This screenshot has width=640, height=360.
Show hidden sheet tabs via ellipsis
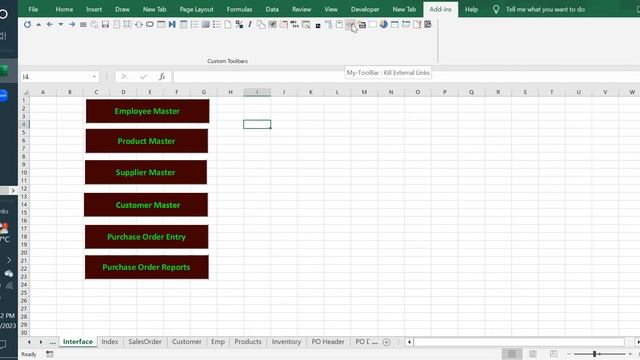click(x=53, y=342)
